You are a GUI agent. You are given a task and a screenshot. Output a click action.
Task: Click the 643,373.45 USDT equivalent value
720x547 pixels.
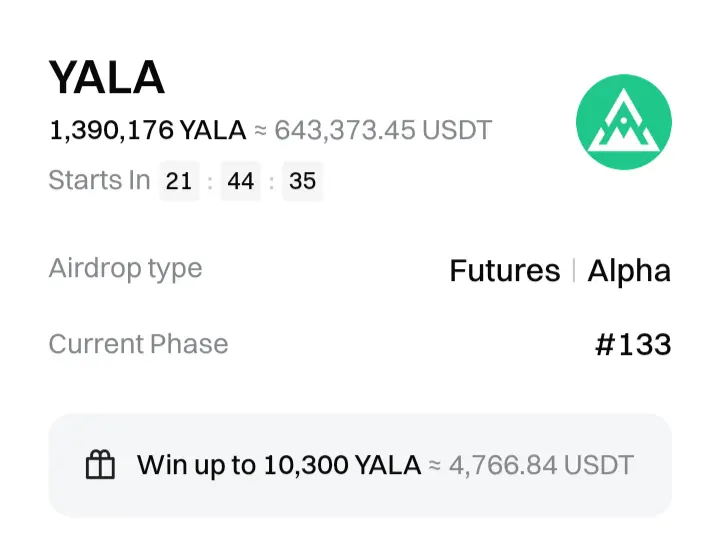[x=383, y=130]
